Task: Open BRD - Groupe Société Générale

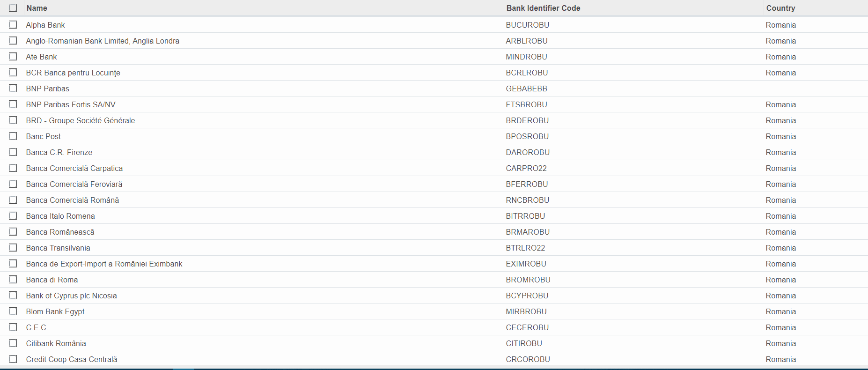Action: tap(81, 120)
